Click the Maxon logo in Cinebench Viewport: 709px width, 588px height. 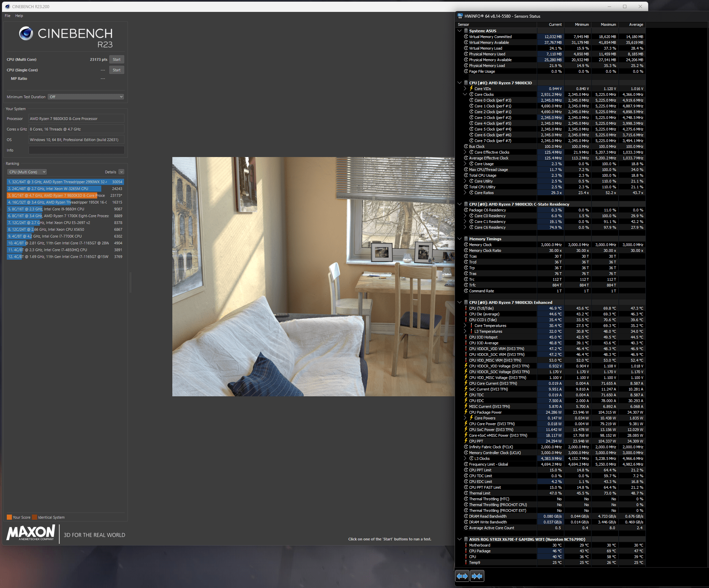pos(31,532)
